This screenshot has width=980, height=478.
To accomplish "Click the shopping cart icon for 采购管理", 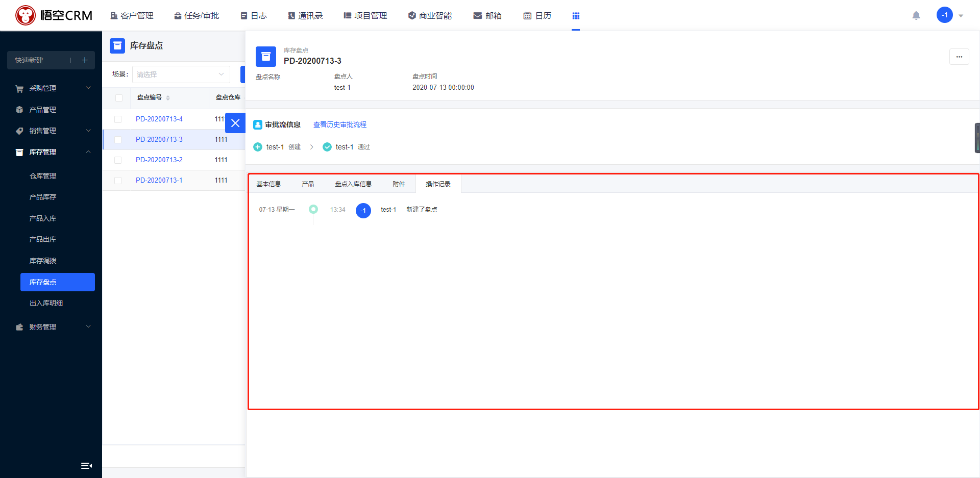I will pyautogui.click(x=19, y=89).
